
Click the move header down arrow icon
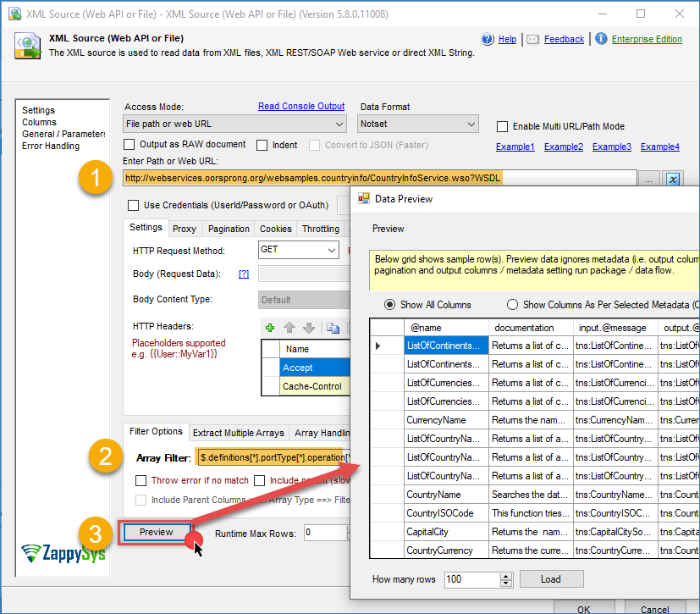[x=308, y=328]
